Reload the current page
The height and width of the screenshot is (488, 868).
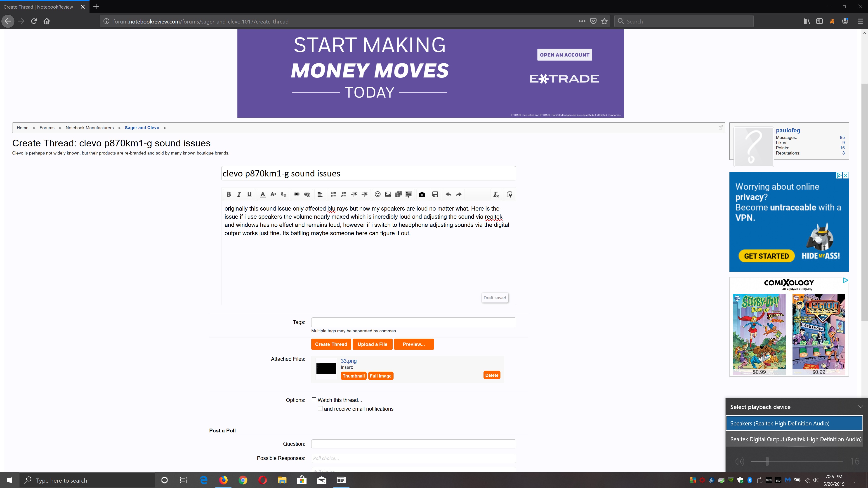[x=34, y=21]
